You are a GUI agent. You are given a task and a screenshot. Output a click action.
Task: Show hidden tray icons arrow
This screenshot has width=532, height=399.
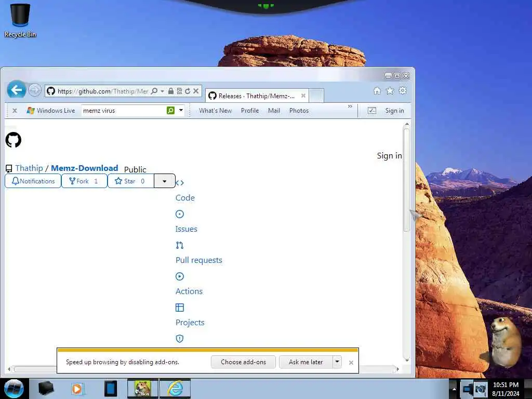tap(454, 389)
